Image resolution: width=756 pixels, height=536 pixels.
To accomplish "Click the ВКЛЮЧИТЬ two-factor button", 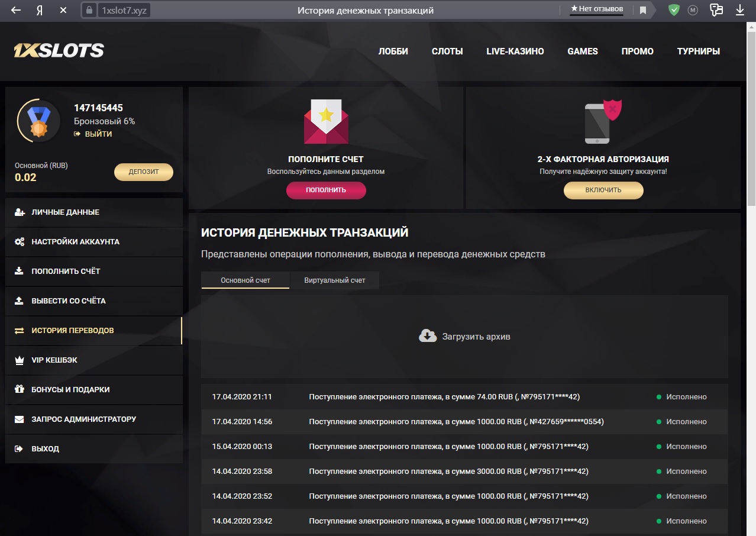I will [x=603, y=190].
